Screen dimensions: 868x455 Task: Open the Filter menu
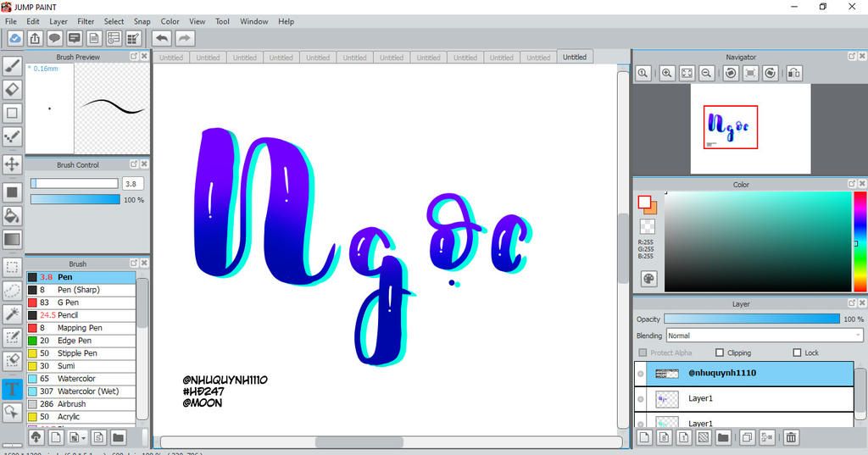86,21
